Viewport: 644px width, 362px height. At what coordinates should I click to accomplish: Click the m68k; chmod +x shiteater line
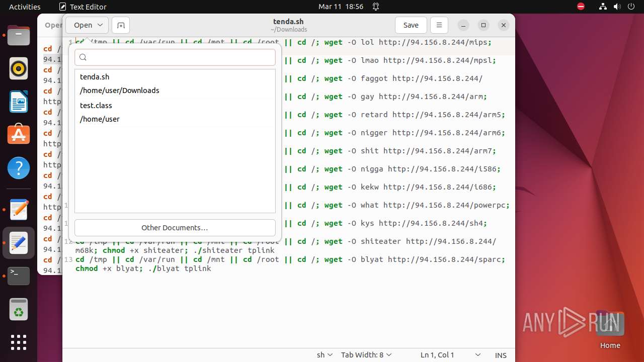tap(175, 250)
